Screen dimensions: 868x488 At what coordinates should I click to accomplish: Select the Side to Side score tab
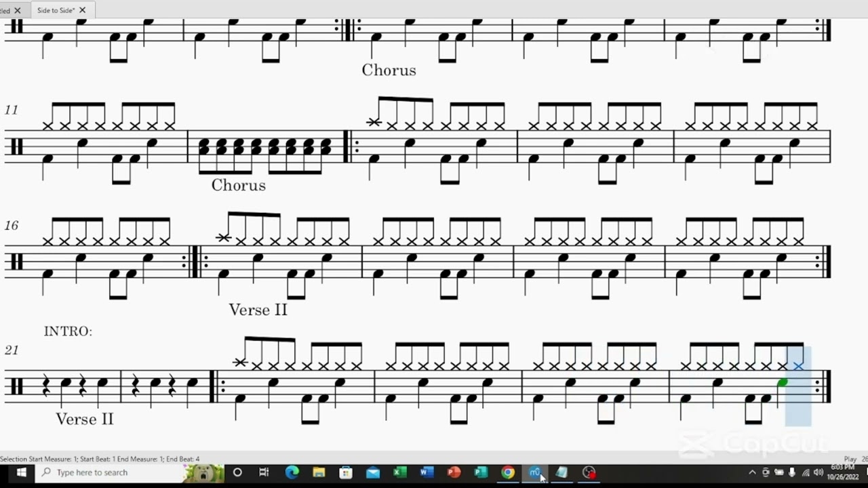pos(56,10)
